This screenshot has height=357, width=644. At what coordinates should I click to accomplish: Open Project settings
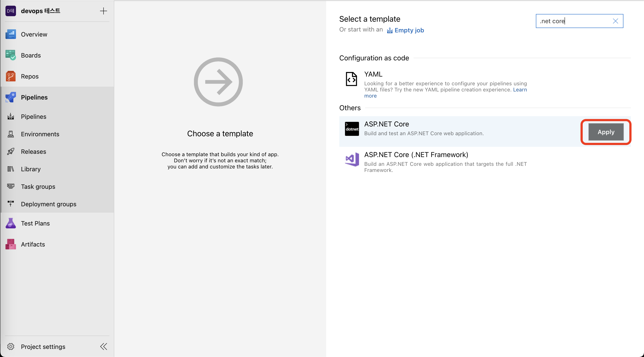[x=43, y=346]
